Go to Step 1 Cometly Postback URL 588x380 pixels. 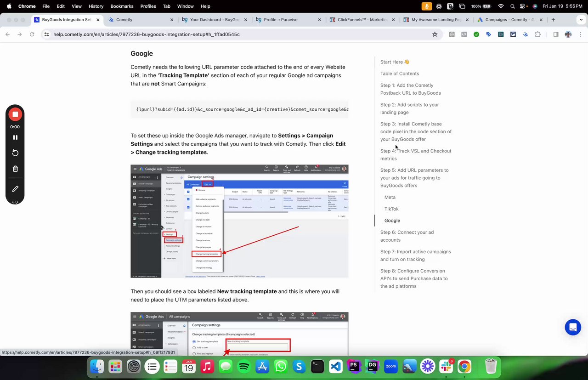click(411, 89)
